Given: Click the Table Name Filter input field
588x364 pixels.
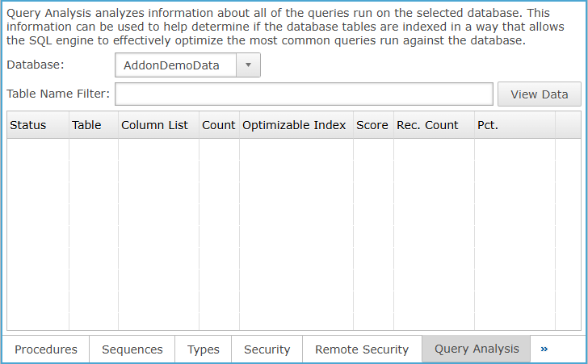Looking at the screenshot, I should 304,94.
